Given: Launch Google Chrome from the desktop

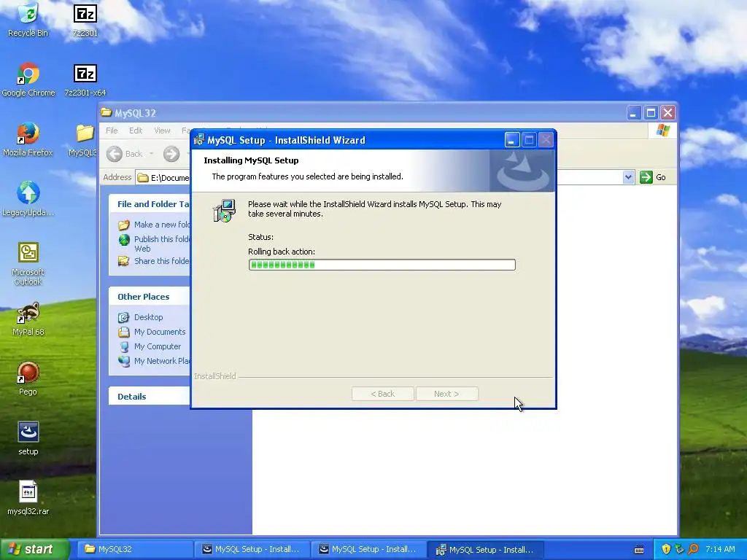Looking at the screenshot, I should (28, 80).
